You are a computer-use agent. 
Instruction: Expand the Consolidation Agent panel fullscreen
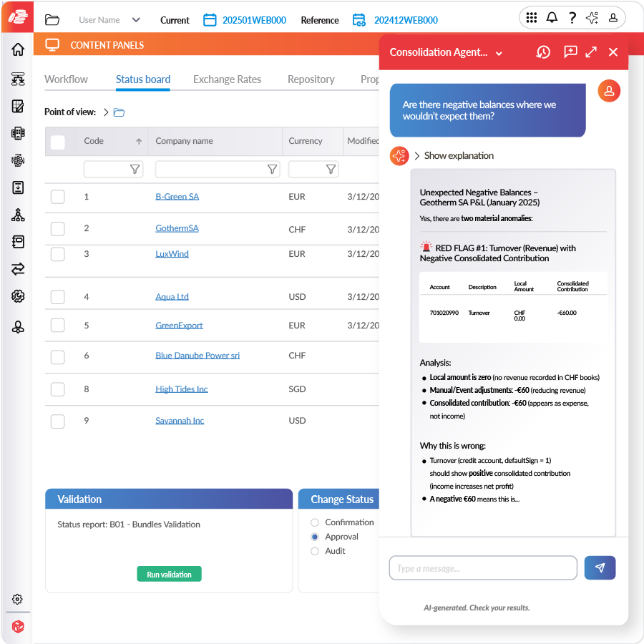(x=591, y=52)
